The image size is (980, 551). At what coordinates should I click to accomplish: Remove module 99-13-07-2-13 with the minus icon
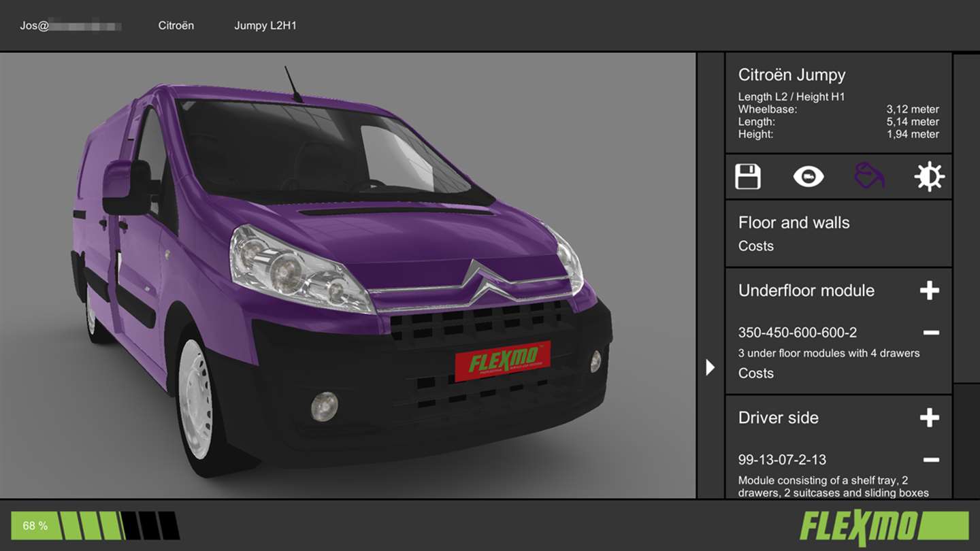pos(931,460)
